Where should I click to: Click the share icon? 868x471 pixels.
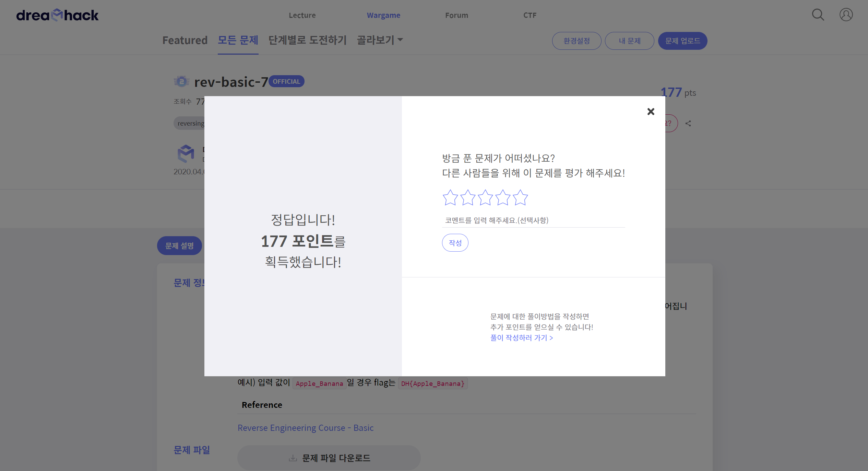[x=688, y=124]
